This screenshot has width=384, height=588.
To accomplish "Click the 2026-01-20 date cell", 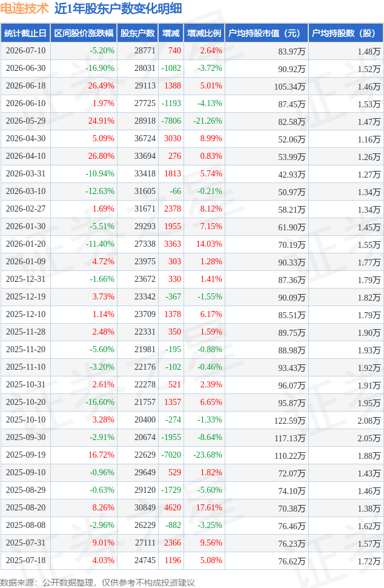I will pos(25,244).
